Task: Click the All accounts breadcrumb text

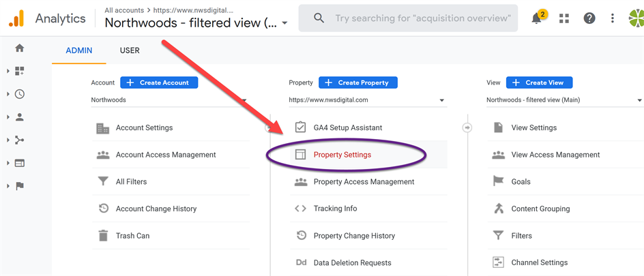Action: point(124,10)
